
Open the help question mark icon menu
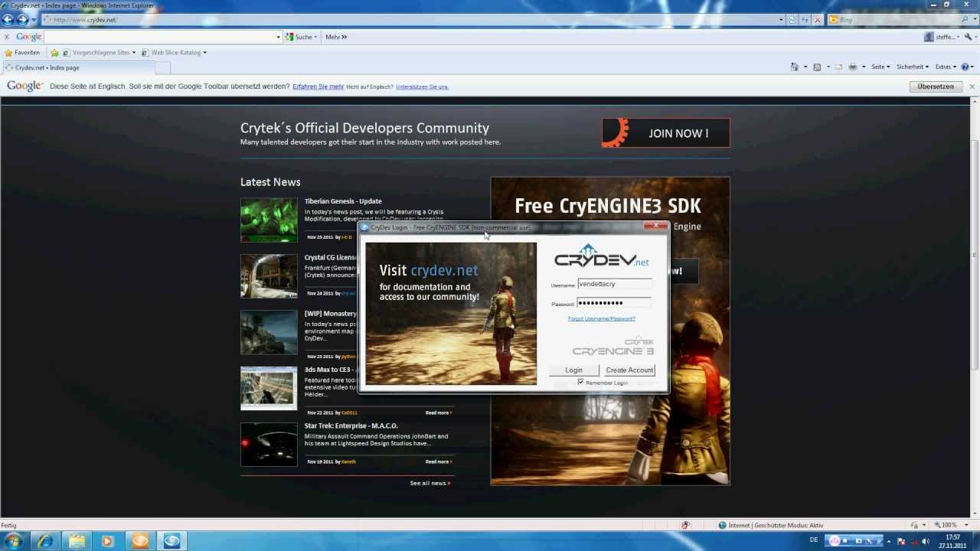pos(967,67)
